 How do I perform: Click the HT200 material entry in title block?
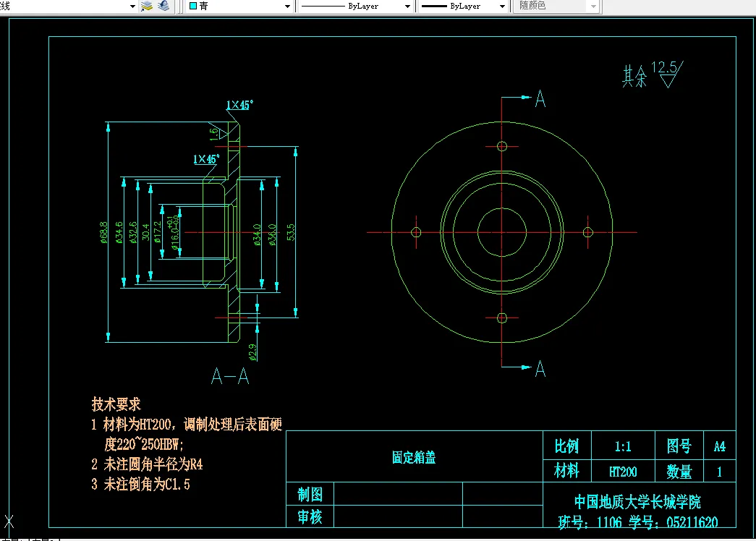[623, 471]
